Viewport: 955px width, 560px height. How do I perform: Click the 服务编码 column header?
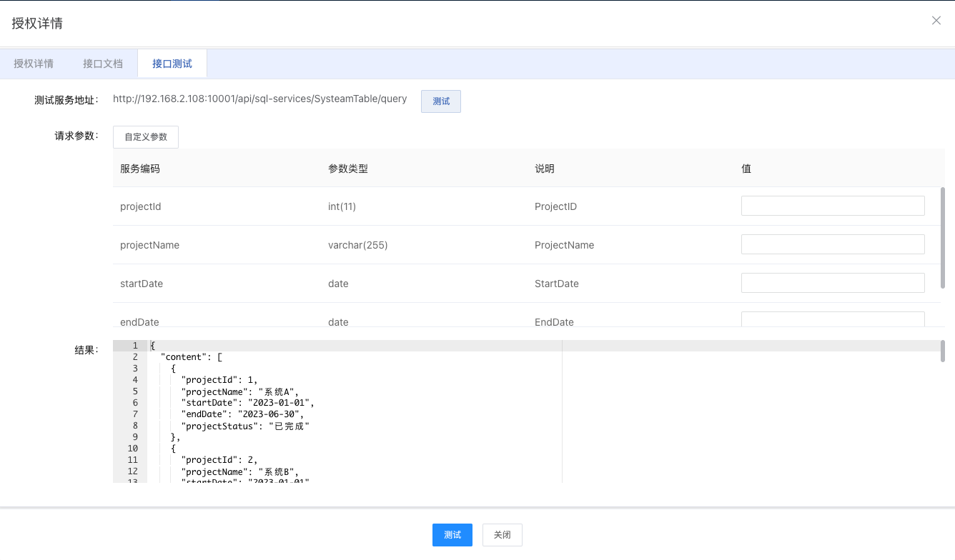click(140, 169)
